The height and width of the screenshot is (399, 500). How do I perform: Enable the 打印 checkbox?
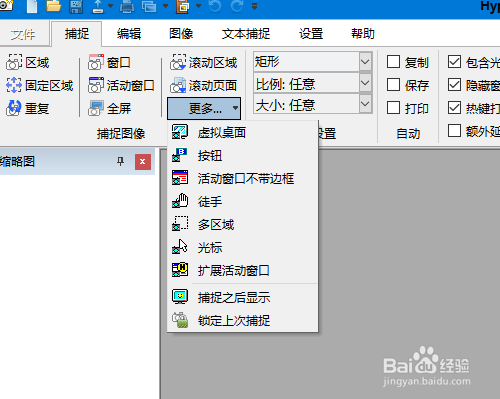click(x=393, y=108)
